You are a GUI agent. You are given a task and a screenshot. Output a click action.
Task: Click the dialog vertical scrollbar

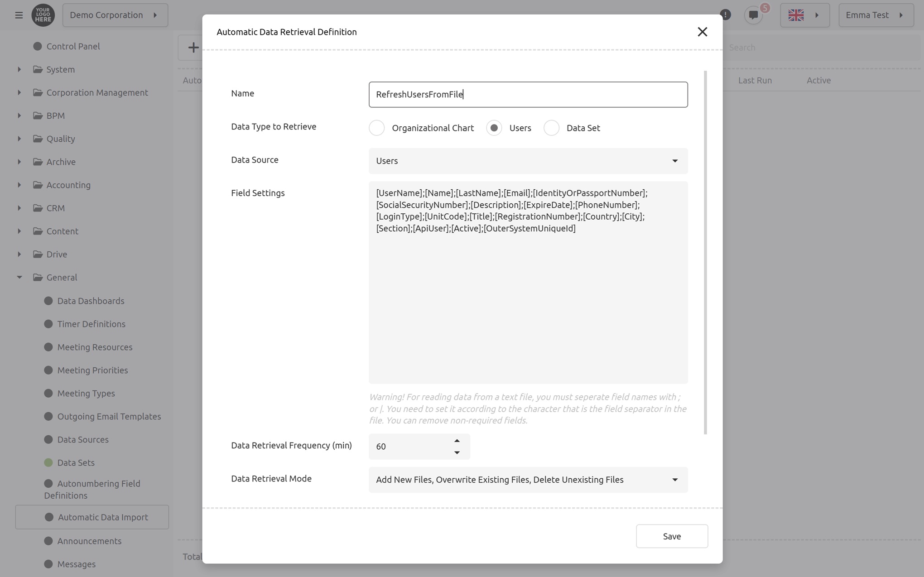tap(705, 252)
